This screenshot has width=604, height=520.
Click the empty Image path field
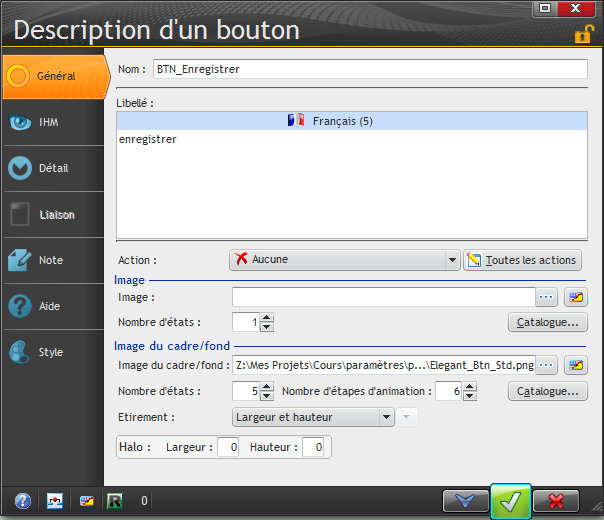point(384,297)
